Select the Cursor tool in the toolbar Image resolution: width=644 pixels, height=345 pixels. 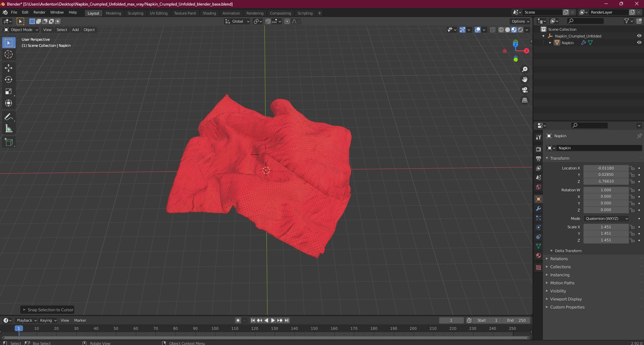[9, 55]
